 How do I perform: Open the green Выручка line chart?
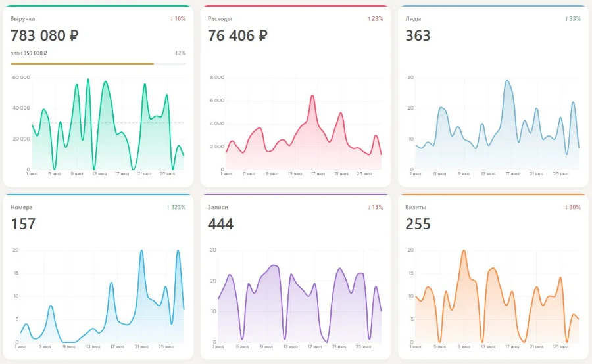108,124
